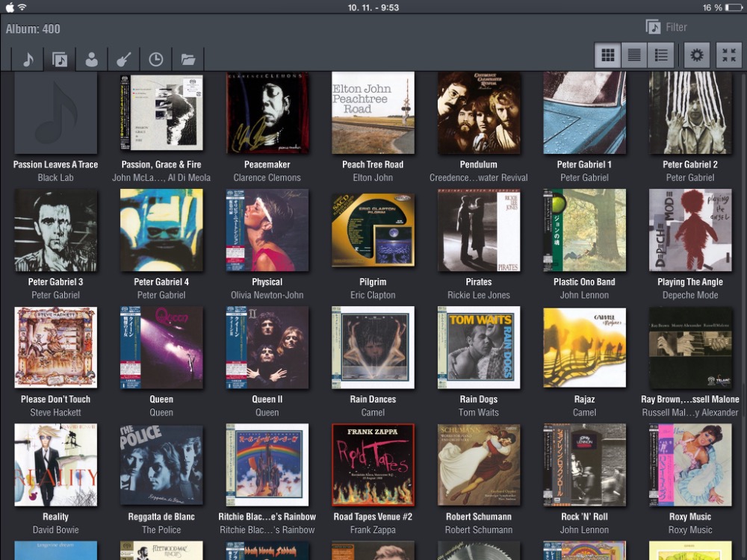The image size is (747, 560).
Task: Open Ritchie Blackmore's Rainbow album cover
Action: [x=267, y=464]
